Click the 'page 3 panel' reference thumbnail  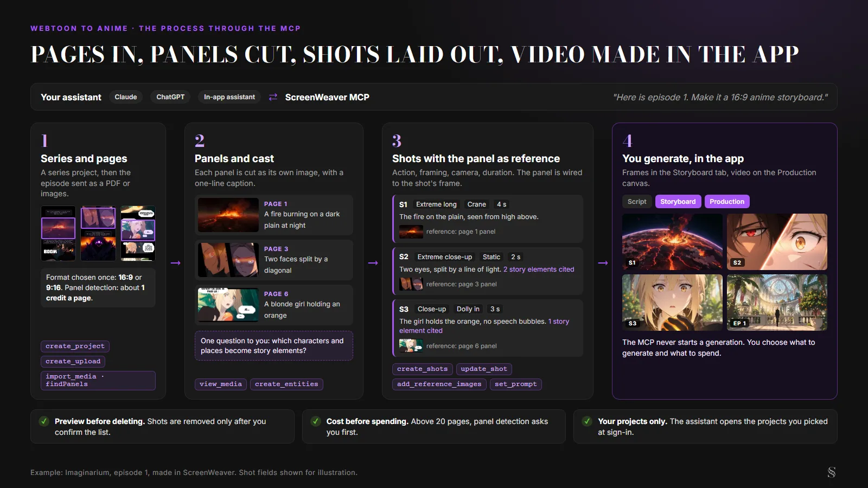click(411, 284)
